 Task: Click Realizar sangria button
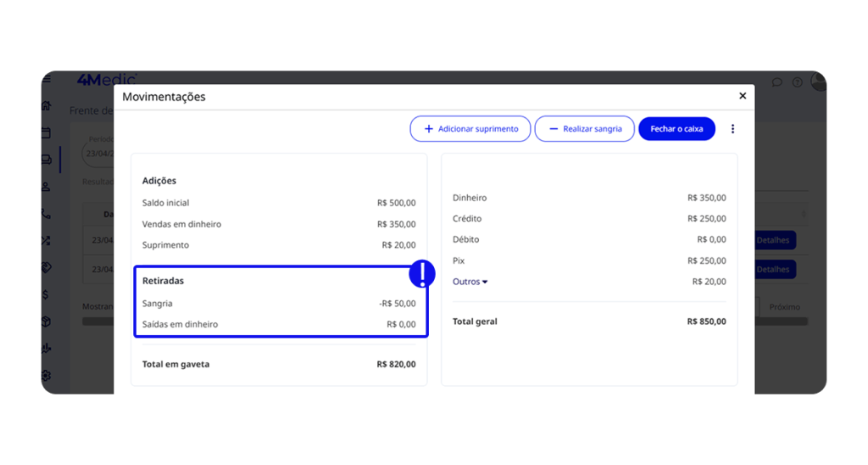[x=584, y=129]
